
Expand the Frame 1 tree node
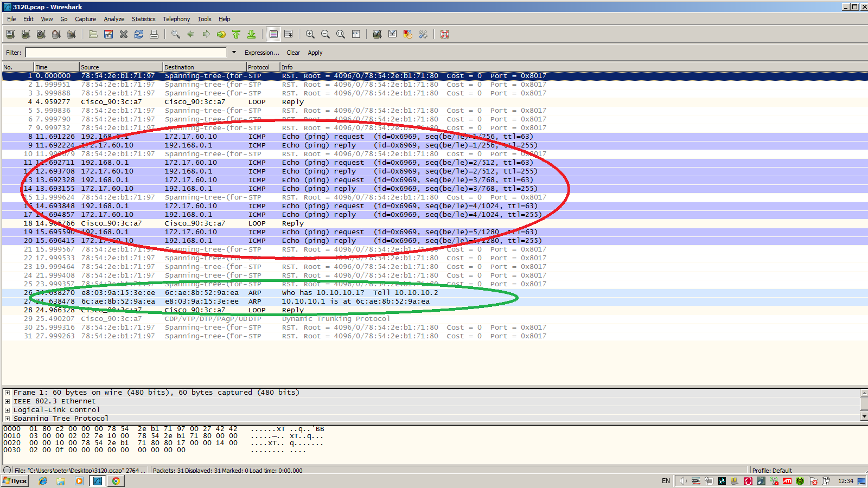[7, 393]
